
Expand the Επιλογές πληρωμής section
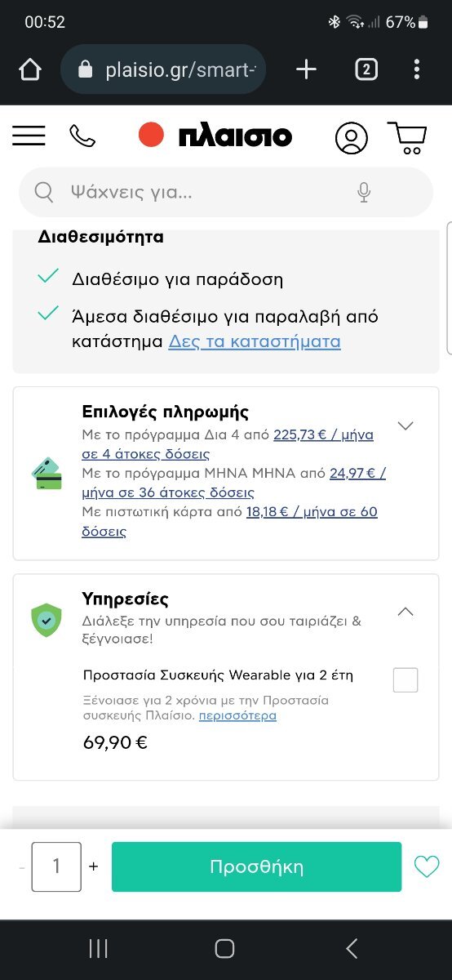click(405, 425)
